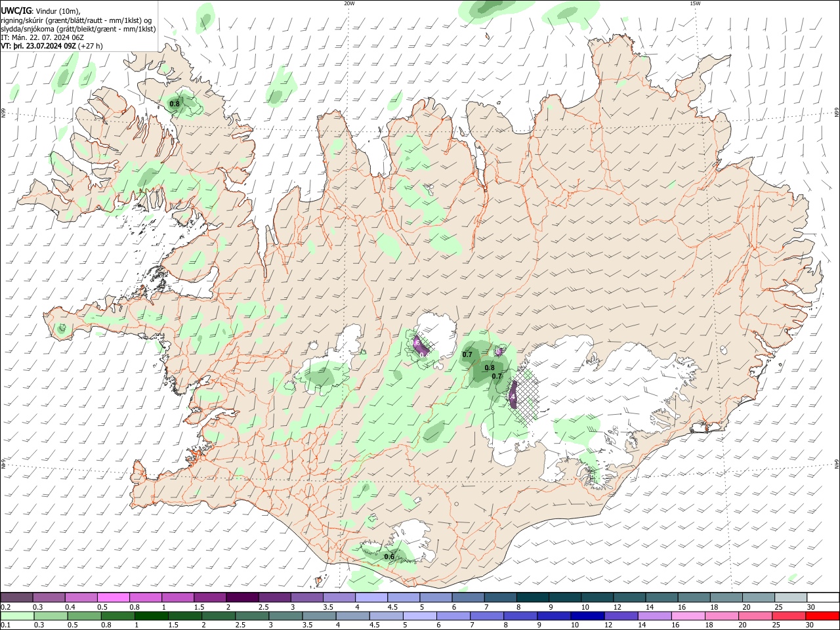Click the '(+27 h)' forecast offset text
This screenshot has height=630, width=840.
91,47
